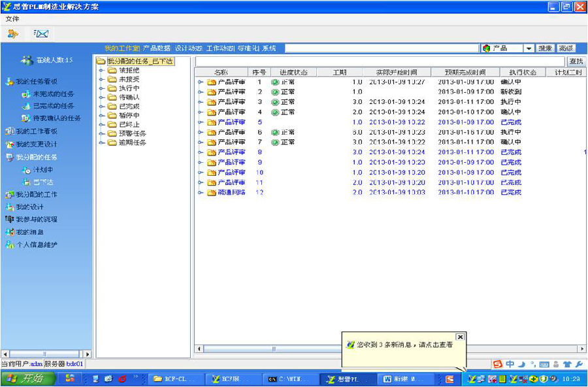Open the 产品 search type dropdown

[x=529, y=48]
